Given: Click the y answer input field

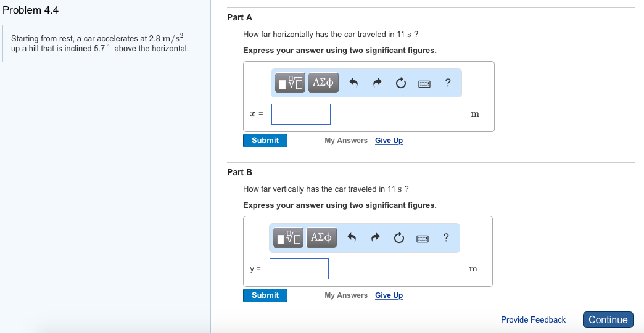Looking at the screenshot, I should coord(299,269).
